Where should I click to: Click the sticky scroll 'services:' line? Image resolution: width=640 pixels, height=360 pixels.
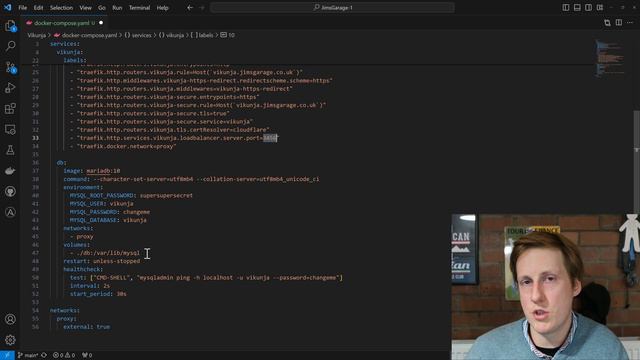tap(65, 44)
